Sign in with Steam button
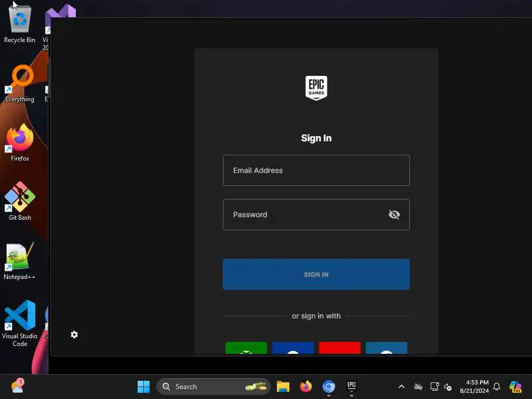 coord(387,348)
